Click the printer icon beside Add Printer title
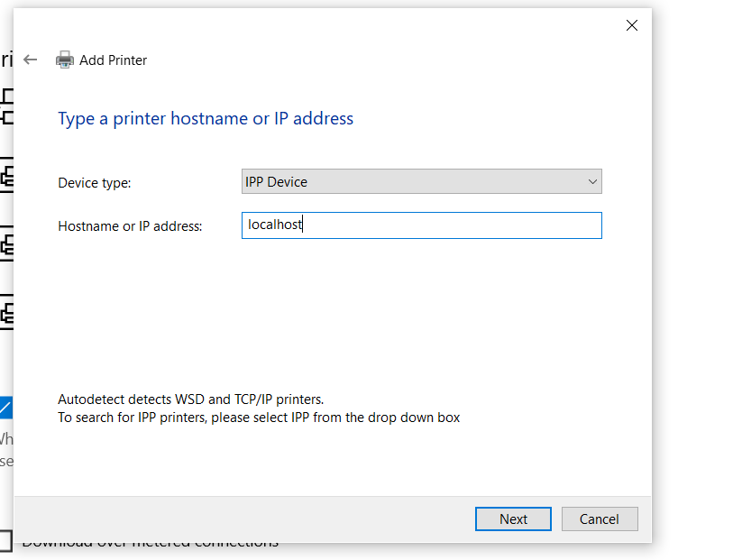Viewport: 733px width, 560px height. (65, 60)
